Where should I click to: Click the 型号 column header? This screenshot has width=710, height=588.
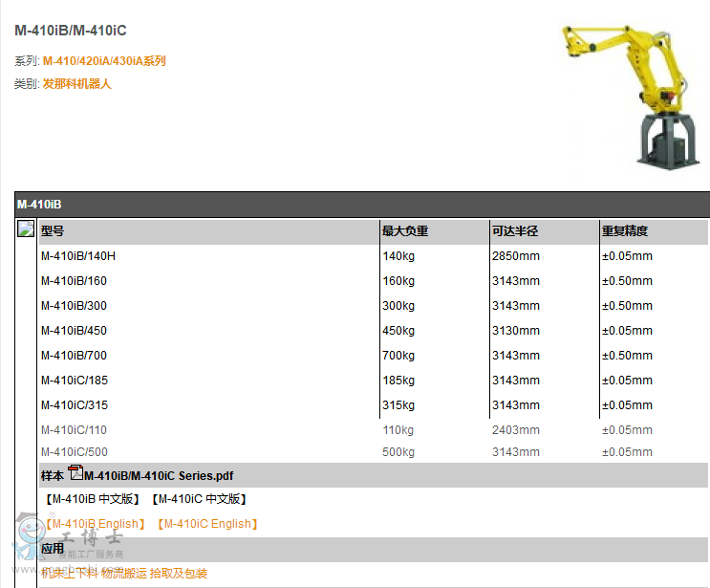click(x=54, y=230)
